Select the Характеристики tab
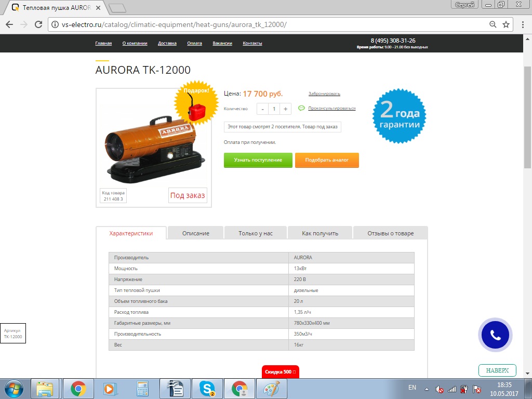The width and height of the screenshot is (532, 399). pyautogui.click(x=131, y=233)
